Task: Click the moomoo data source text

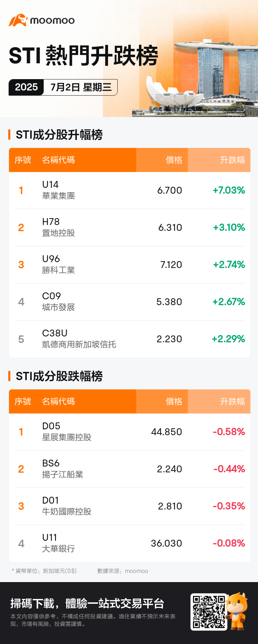Action: tap(136, 571)
